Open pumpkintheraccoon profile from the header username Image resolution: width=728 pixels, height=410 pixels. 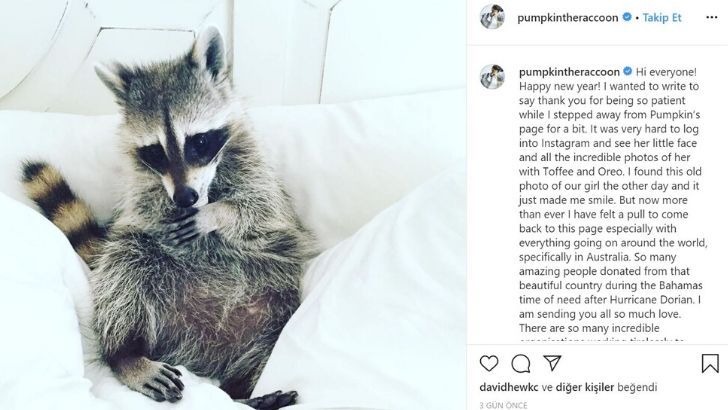(x=567, y=18)
